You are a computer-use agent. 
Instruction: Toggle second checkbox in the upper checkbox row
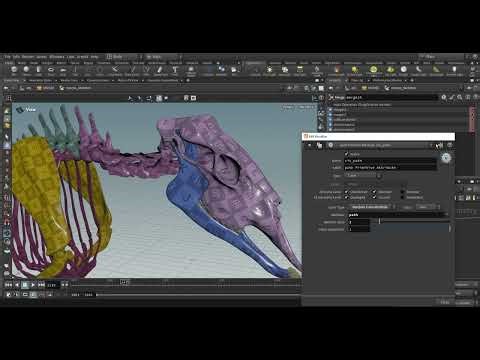coord(374,192)
